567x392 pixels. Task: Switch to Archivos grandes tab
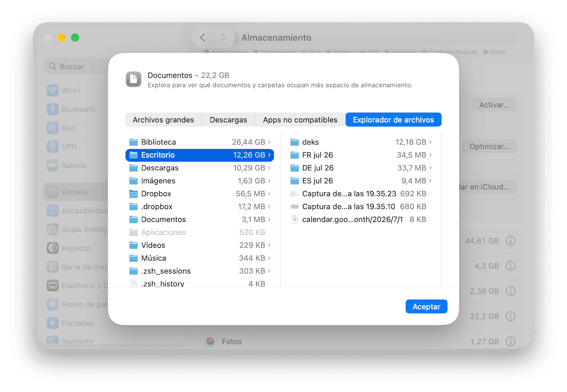tap(163, 120)
